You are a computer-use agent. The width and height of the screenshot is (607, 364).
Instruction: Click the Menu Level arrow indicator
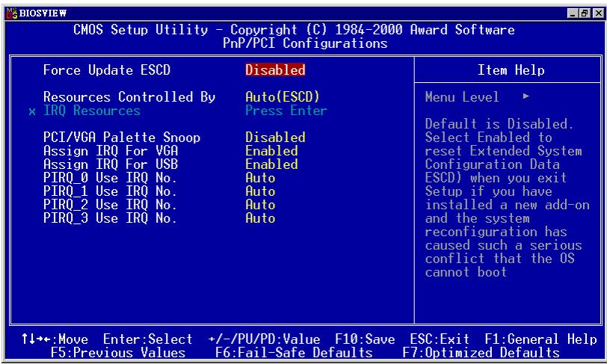[x=526, y=96]
